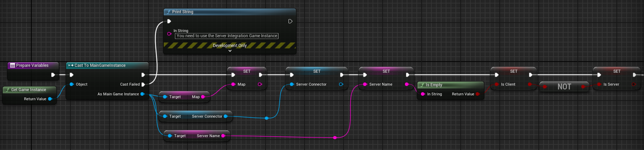The width and height of the screenshot is (644, 150).
Task: Click Map output pin on getter node
Action: 203,97
